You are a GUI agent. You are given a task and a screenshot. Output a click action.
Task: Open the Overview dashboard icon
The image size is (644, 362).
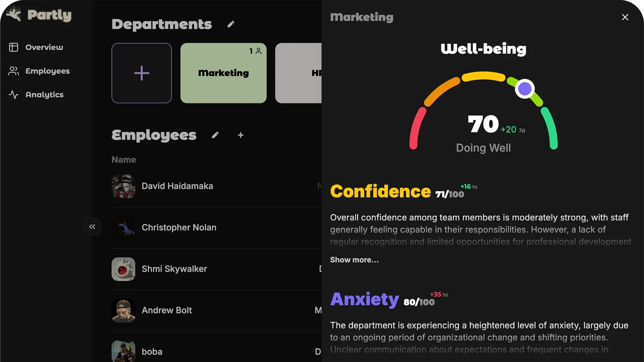tap(13, 47)
